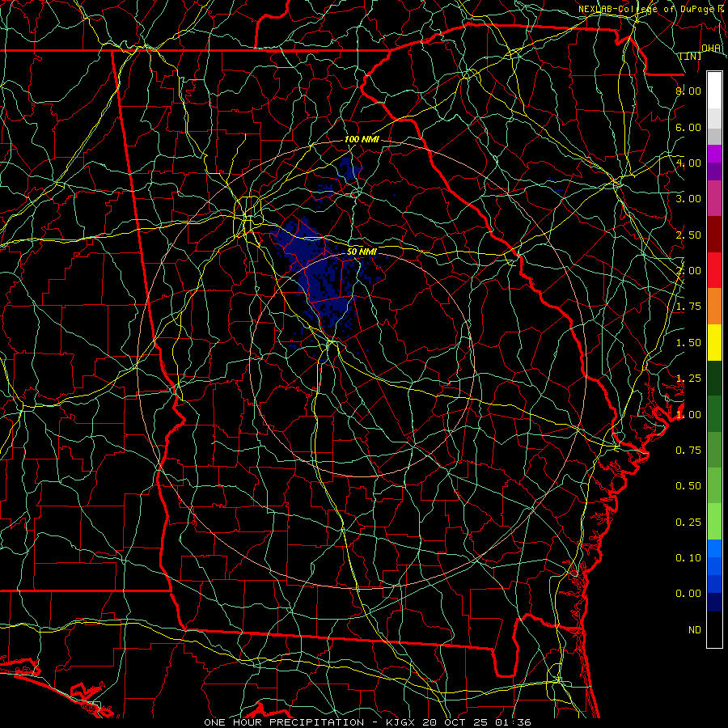Click the "OHA" product code label

pos(711,49)
